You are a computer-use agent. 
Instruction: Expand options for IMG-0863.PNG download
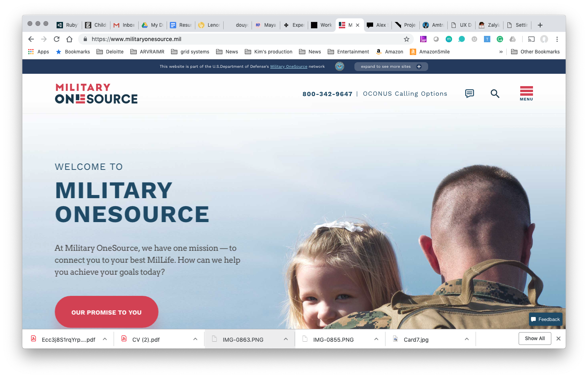(x=286, y=339)
